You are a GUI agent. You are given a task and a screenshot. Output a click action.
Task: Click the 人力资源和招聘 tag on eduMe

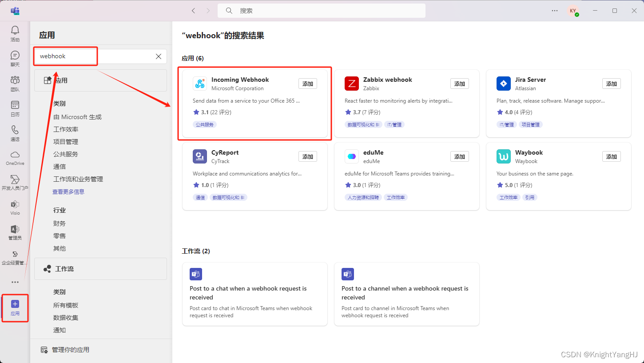[363, 197]
